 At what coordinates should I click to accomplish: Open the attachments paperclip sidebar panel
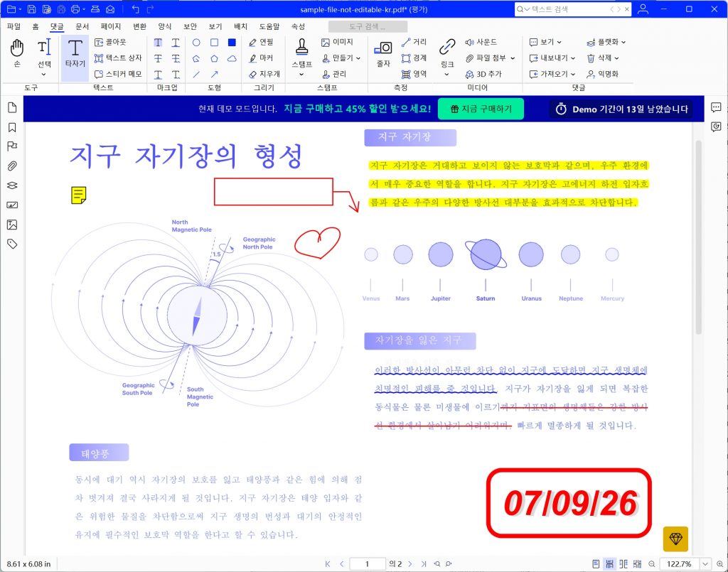(12, 166)
